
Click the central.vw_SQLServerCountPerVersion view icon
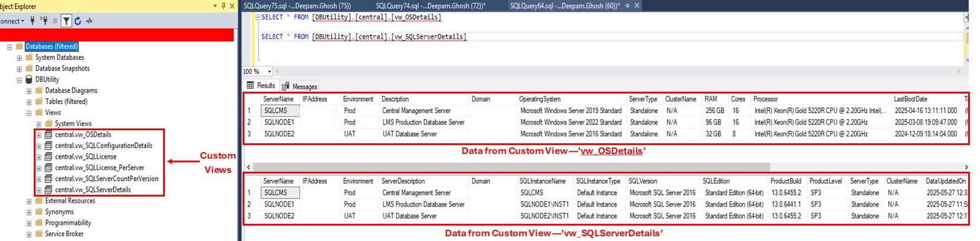(x=49, y=179)
